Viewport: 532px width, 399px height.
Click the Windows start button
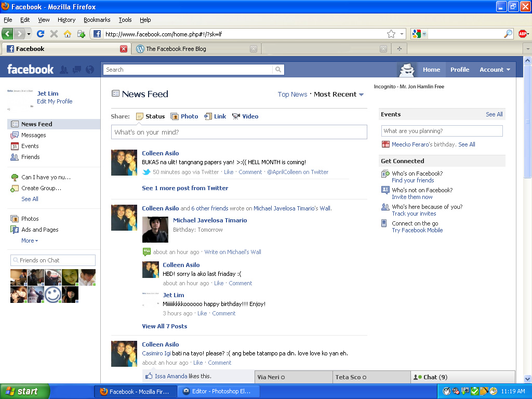point(24,392)
